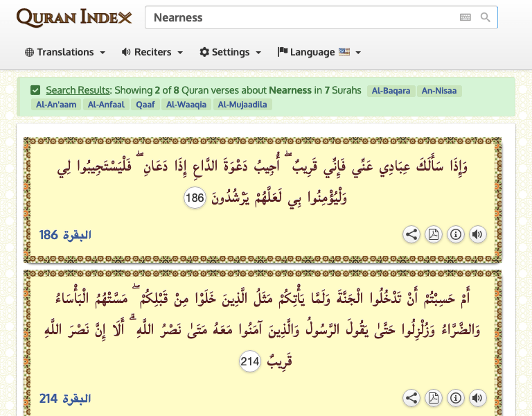Expand the Translations dropdown

tap(65, 52)
